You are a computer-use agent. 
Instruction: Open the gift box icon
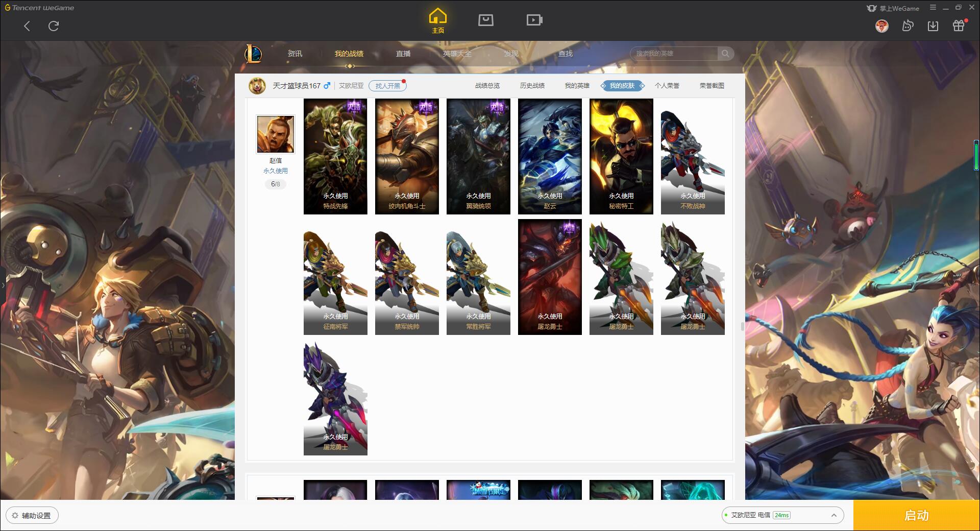pos(959,26)
